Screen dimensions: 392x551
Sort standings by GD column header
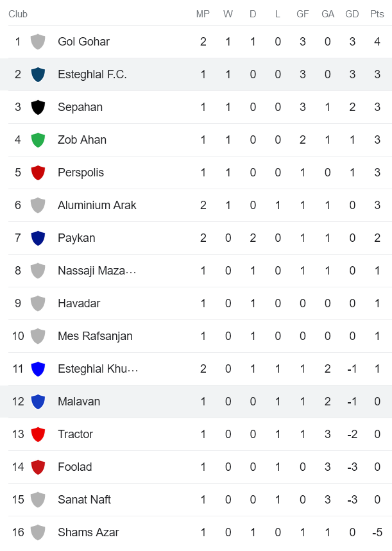point(352,13)
